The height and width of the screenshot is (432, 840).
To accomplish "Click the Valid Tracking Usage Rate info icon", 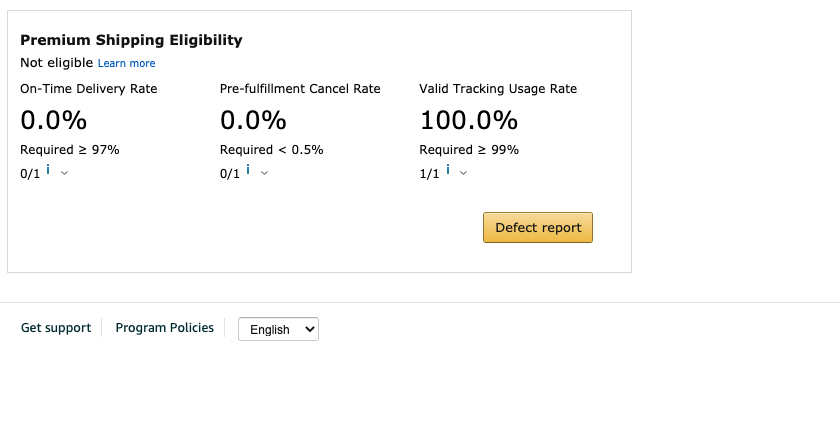I will (447, 170).
